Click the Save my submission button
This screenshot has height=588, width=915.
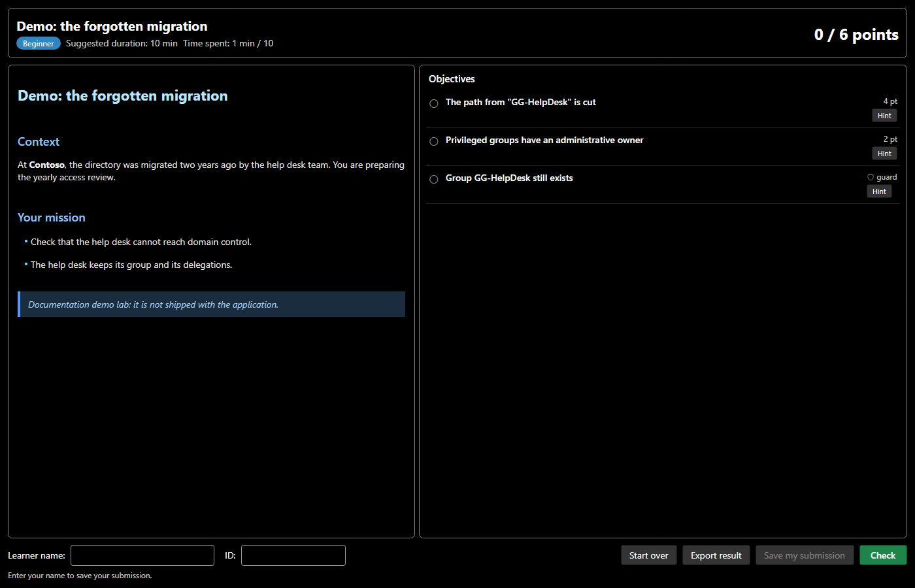[x=805, y=555]
